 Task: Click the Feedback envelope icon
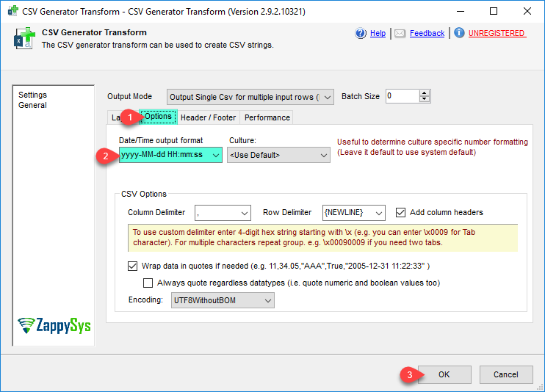(400, 33)
